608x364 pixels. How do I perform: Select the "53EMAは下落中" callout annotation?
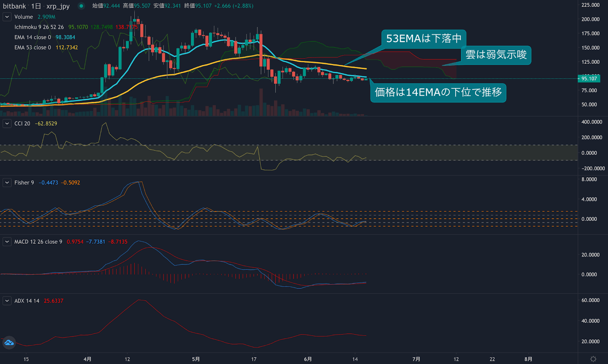coord(423,38)
